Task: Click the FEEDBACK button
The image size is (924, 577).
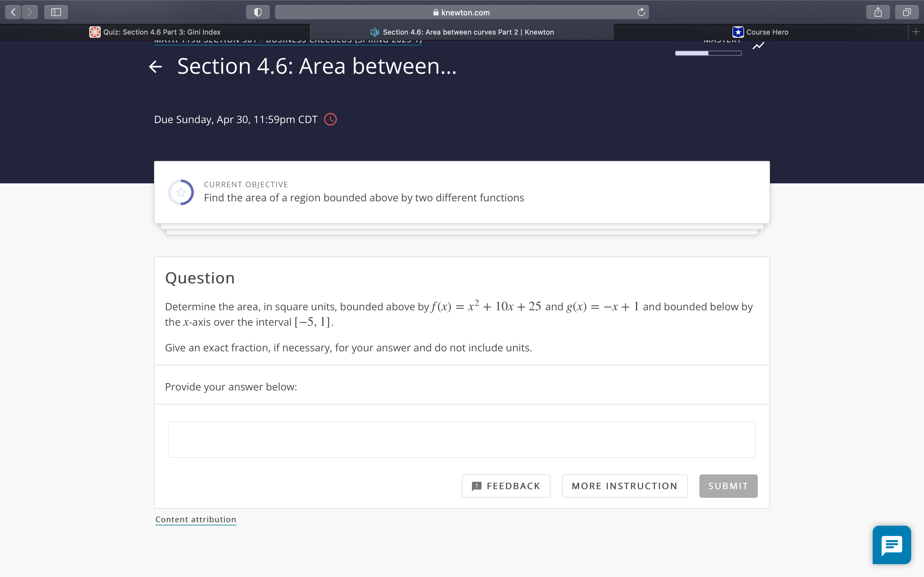Action: click(x=506, y=486)
